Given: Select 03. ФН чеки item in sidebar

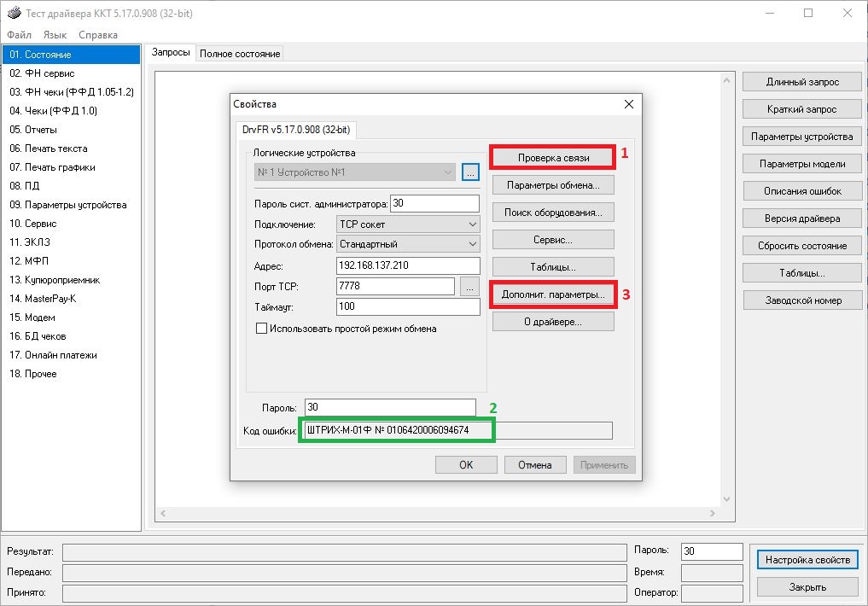Looking at the screenshot, I should click(72, 92).
